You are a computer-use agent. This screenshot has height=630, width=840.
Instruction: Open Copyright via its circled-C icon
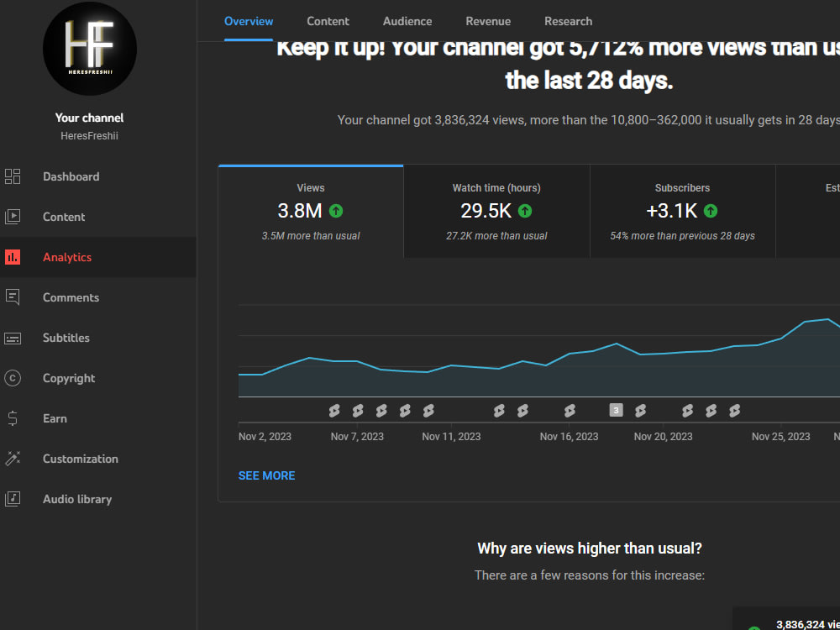(x=13, y=378)
